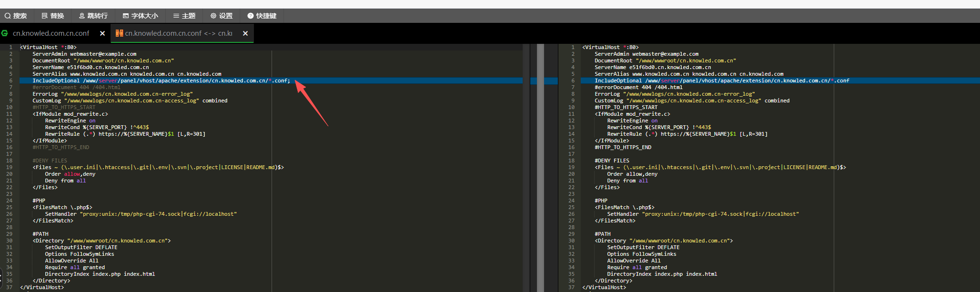This screenshot has height=292, width=980.
Task: Click the green logo on the first tab
Action: 5,33
